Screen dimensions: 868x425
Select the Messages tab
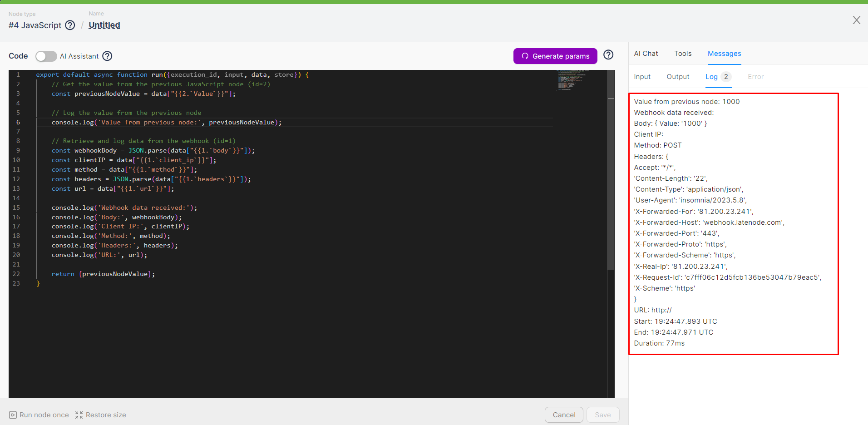pyautogui.click(x=724, y=54)
